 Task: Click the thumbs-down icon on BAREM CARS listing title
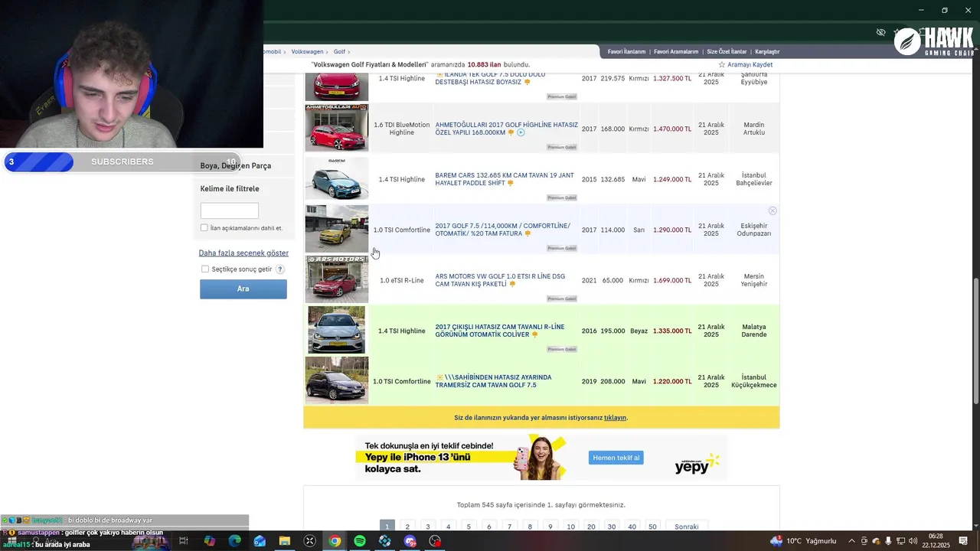click(x=511, y=183)
